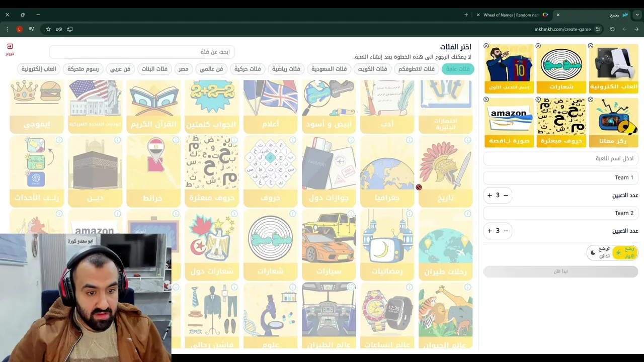This screenshot has height=362, width=644.
Task: Open info icon on فاشن رجالي card
Action: point(234,287)
